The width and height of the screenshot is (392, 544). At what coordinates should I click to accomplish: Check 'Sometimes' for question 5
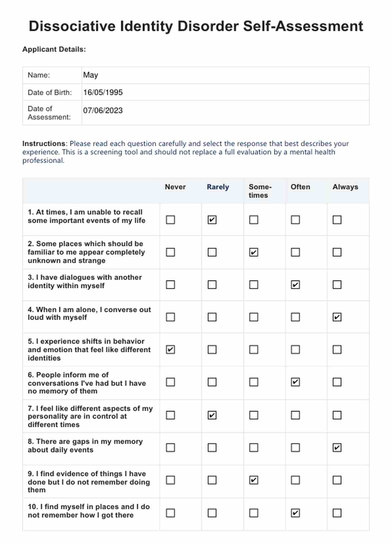(254, 349)
